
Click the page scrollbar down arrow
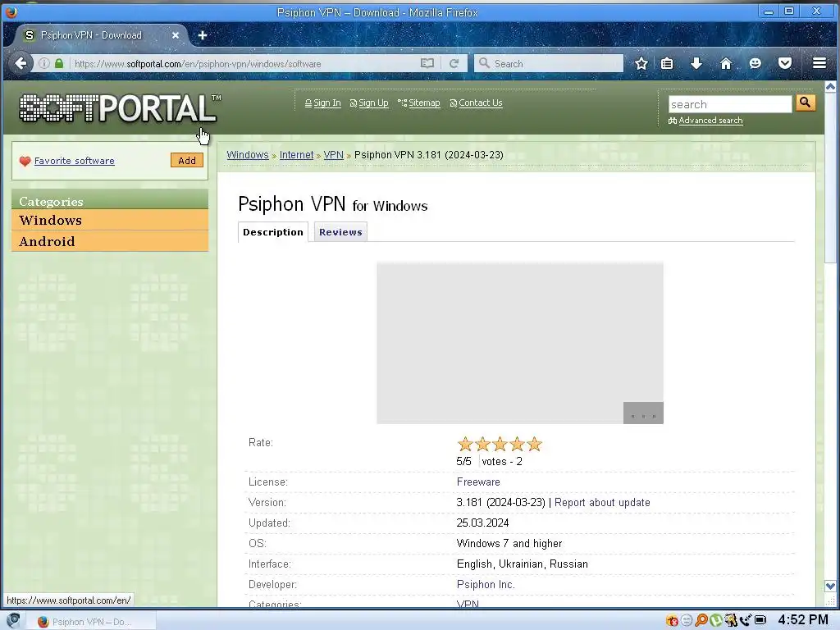[x=830, y=586]
